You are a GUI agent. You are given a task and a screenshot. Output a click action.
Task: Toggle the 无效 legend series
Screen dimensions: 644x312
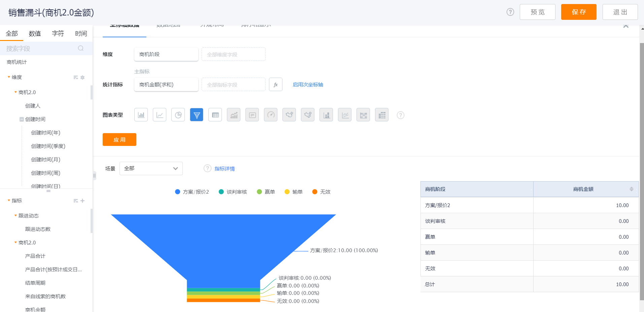321,192
